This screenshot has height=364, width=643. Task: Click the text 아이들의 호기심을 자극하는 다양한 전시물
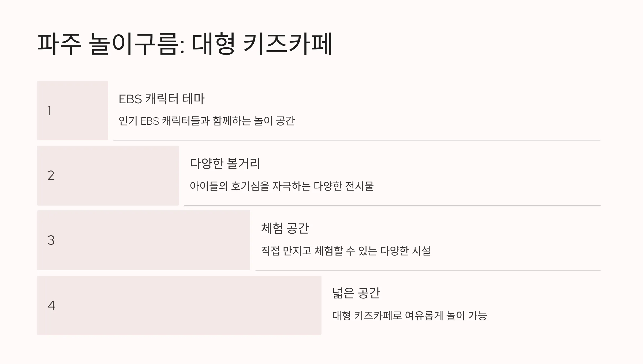coord(282,186)
